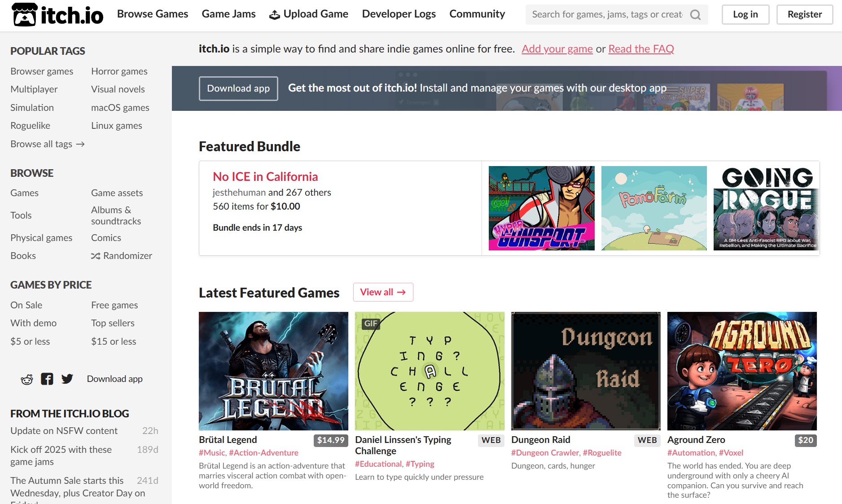Click the Register button
The width and height of the screenshot is (842, 504).
(805, 14)
